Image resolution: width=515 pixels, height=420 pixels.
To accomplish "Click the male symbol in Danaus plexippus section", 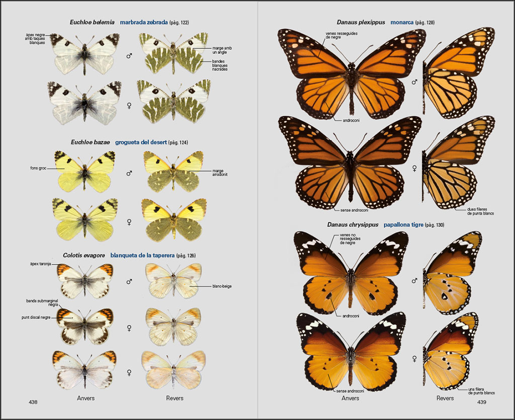I will click(414, 81).
